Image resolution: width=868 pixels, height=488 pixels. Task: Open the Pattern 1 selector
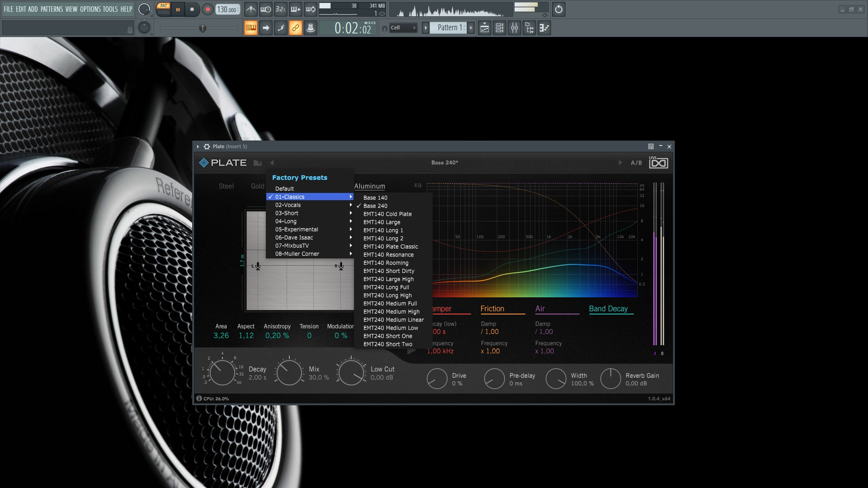(x=449, y=28)
